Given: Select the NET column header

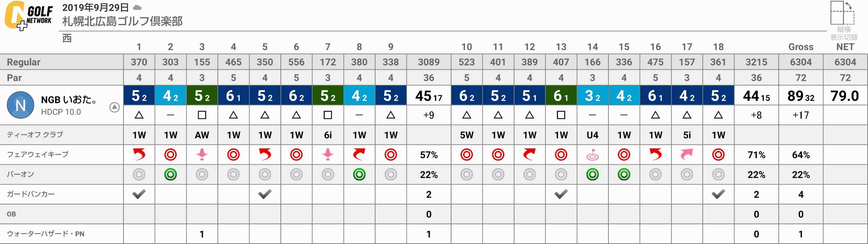Looking at the screenshot, I should point(845,47).
